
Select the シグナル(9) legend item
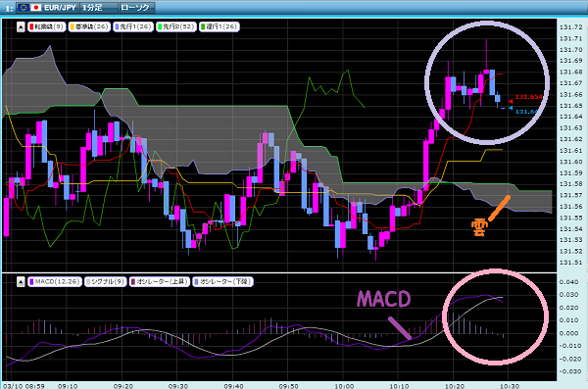pos(106,281)
